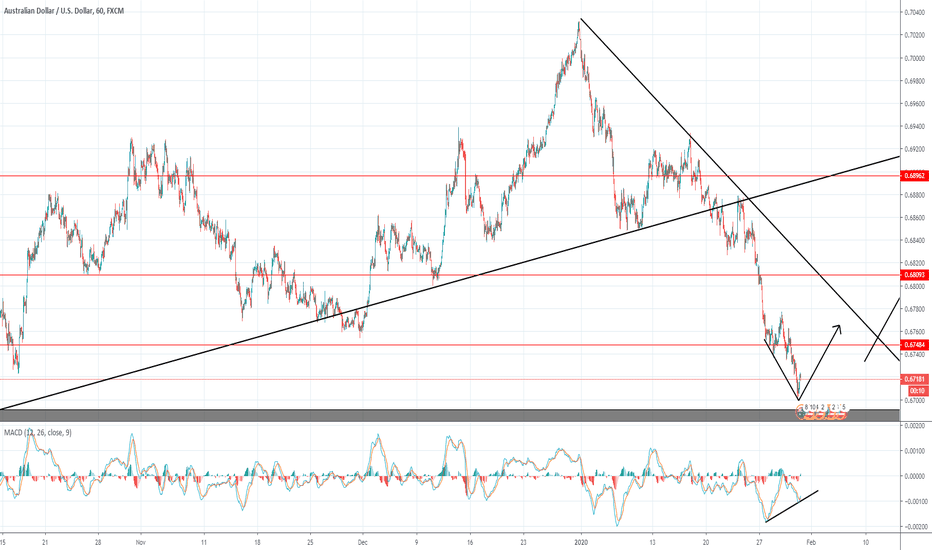This screenshot has width=932, height=550.
Task: Select the descending black trendline from the 2020 peak
Action: click(740, 190)
